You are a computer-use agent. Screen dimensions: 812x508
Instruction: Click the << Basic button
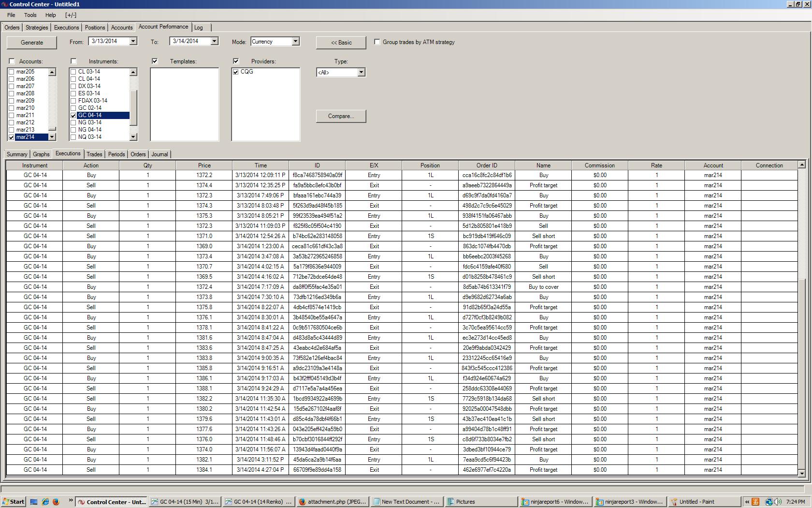(341, 43)
